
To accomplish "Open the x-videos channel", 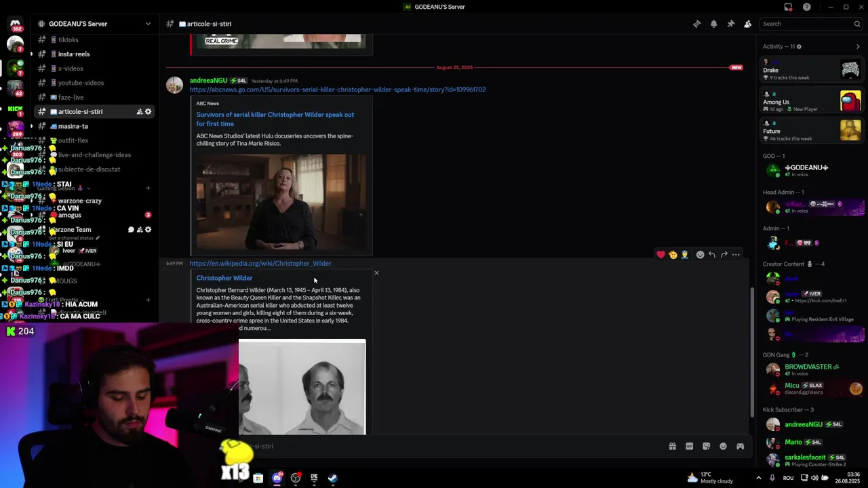I will 95,68.
